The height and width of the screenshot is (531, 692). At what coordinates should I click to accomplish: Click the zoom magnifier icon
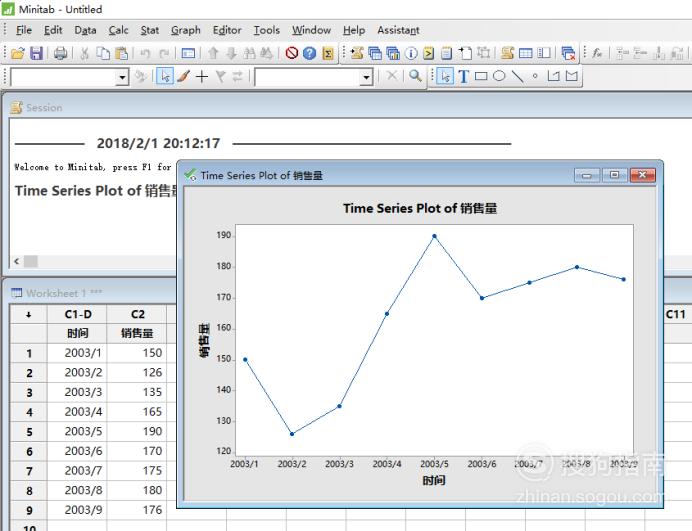[415, 76]
